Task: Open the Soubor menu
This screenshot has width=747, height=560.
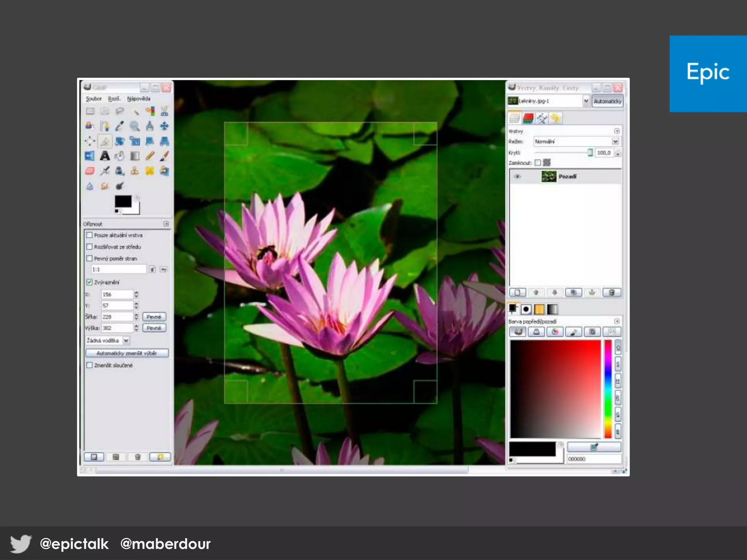Action: click(94, 99)
